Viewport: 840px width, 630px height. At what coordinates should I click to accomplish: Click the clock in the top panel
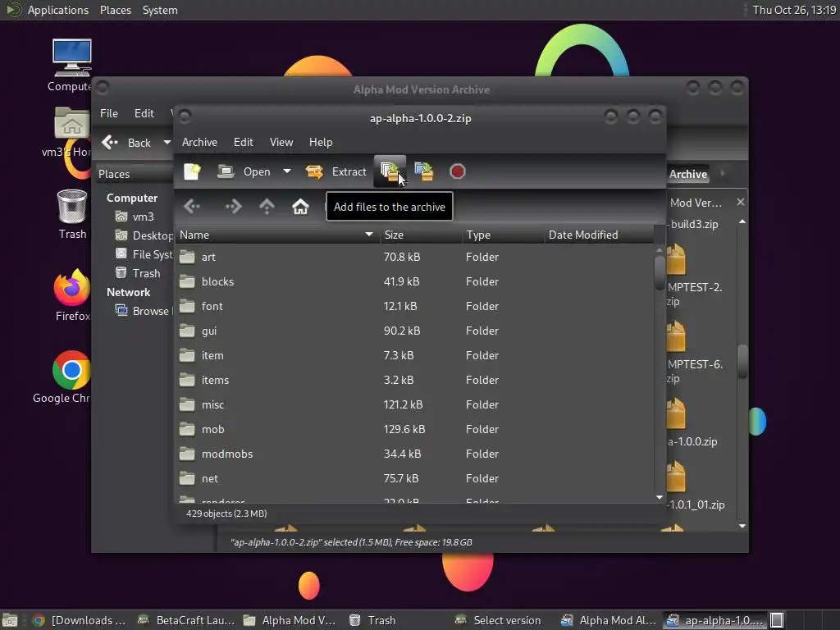[x=794, y=10]
